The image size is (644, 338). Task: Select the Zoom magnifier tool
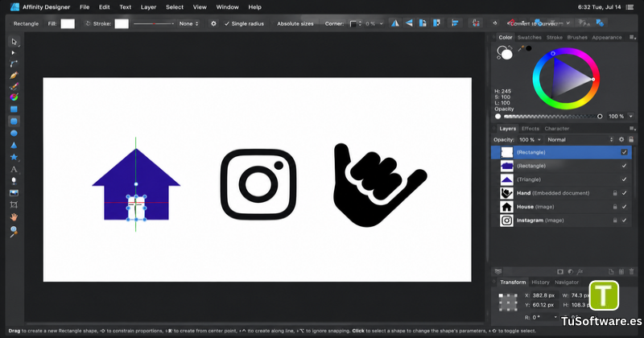click(14, 231)
